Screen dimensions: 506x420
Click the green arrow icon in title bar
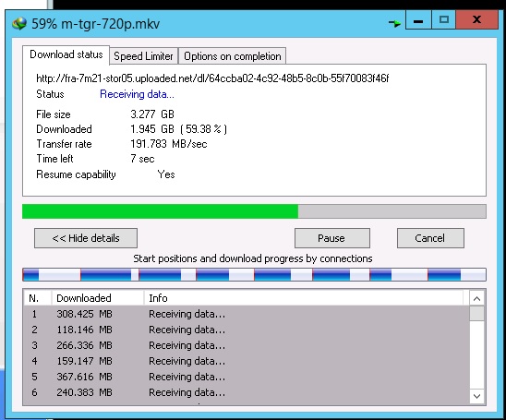[x=394, y=23]
